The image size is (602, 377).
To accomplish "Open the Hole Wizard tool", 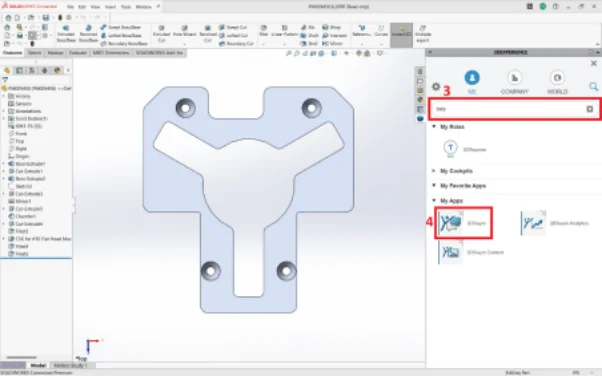I will tap(185, 31).
